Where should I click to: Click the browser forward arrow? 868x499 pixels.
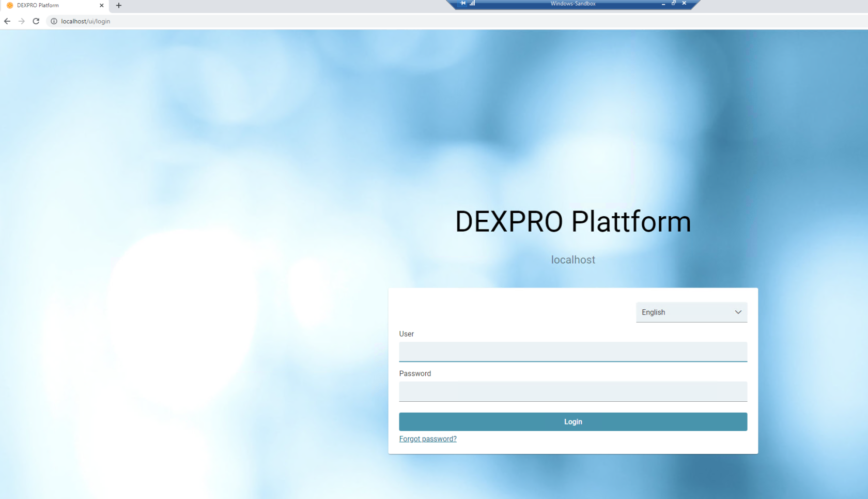tap(22, 21)
